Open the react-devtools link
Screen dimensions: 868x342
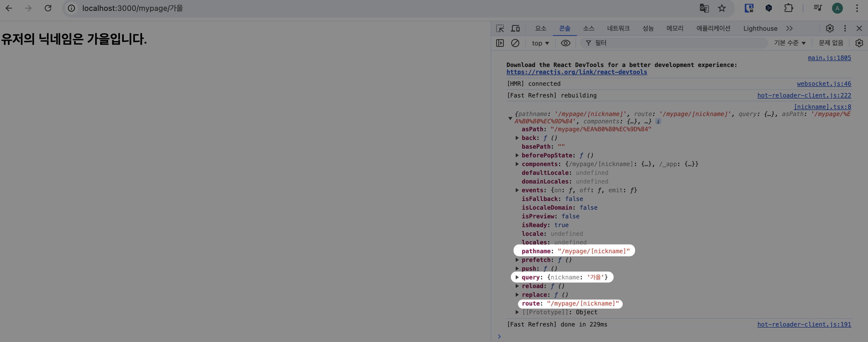(x=577, y=72)
